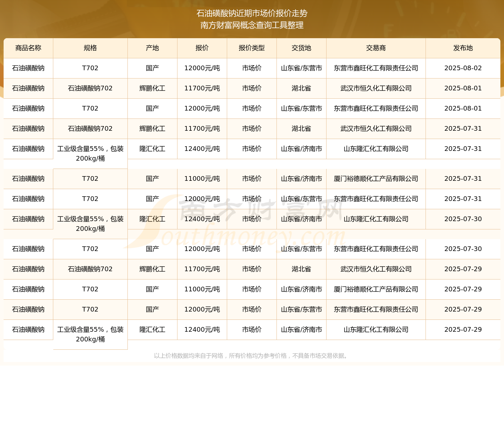Image resolution: width=504 pixels, height=434 pixels.
Task: Click 国产 in the 2025-08-02 row
Action: 152,68
